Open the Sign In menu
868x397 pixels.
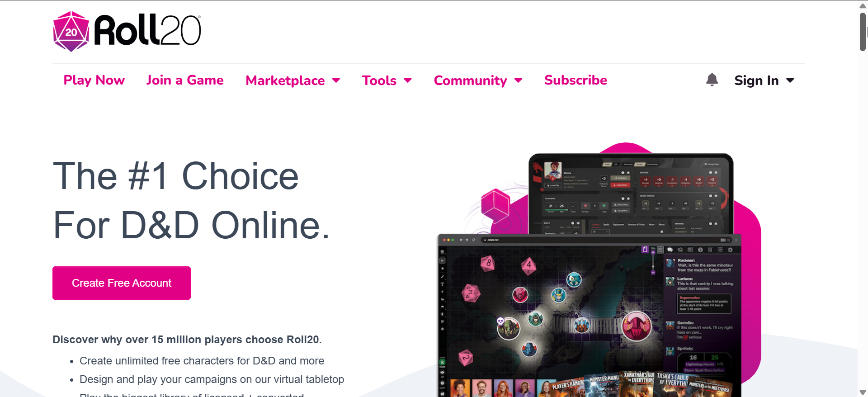(x=764, y=80)
